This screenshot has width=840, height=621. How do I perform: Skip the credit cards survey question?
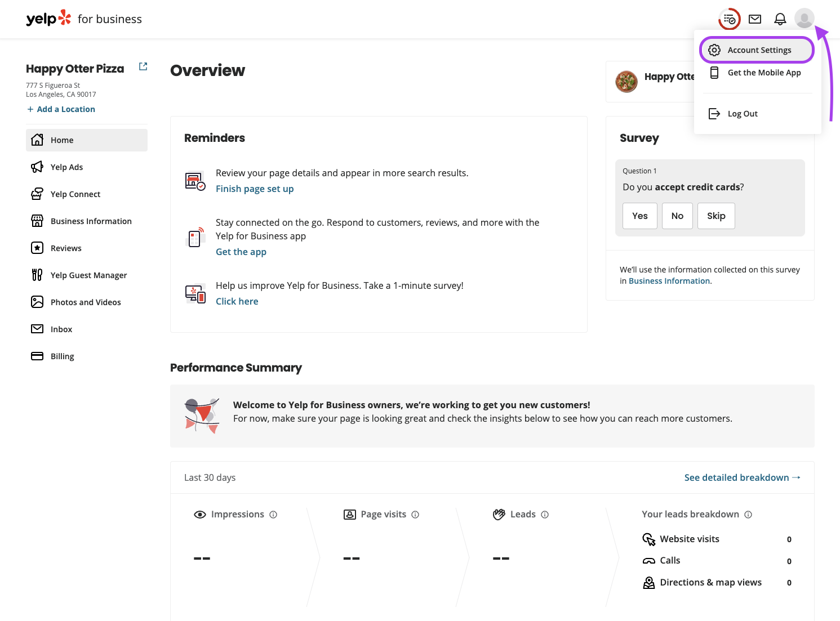click(716, 216)
